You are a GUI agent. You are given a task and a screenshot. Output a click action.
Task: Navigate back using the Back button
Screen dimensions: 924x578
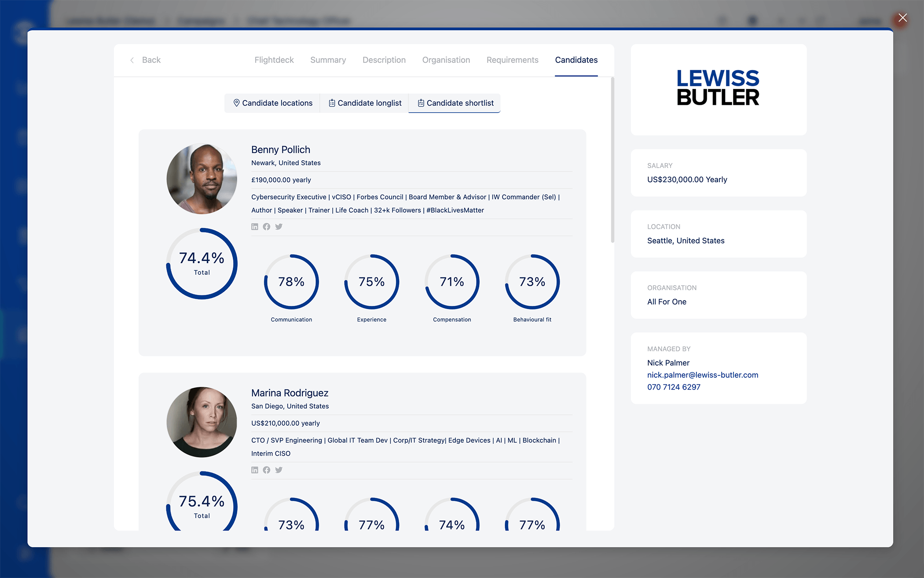pyautogui.click(x=146, y=60)
